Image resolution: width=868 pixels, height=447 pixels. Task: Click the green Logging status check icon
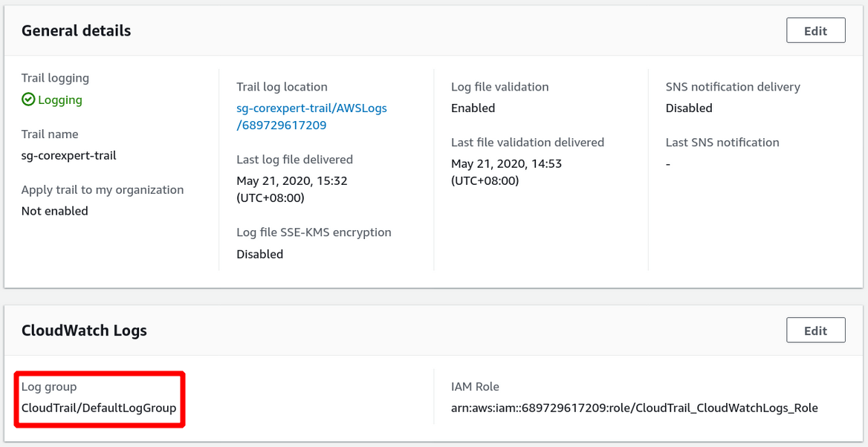point(28,99)
